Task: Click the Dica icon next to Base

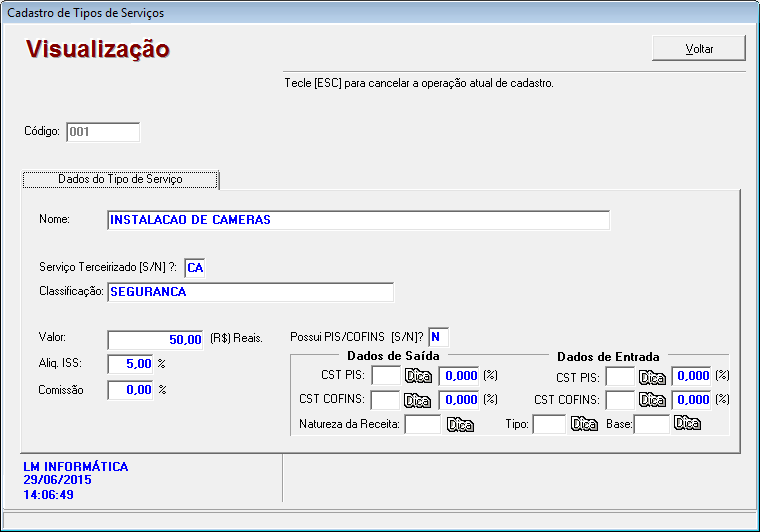Action: 687,424
